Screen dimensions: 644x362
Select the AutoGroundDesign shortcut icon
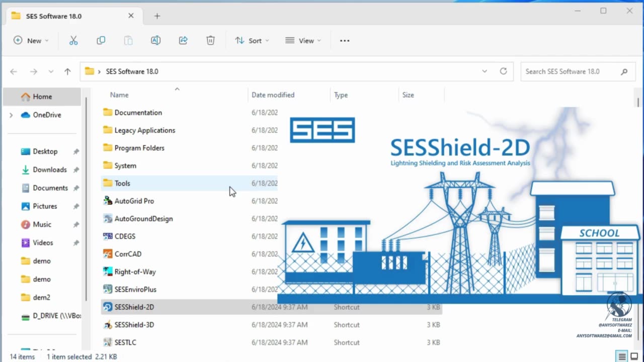click(x=108, y=219)
